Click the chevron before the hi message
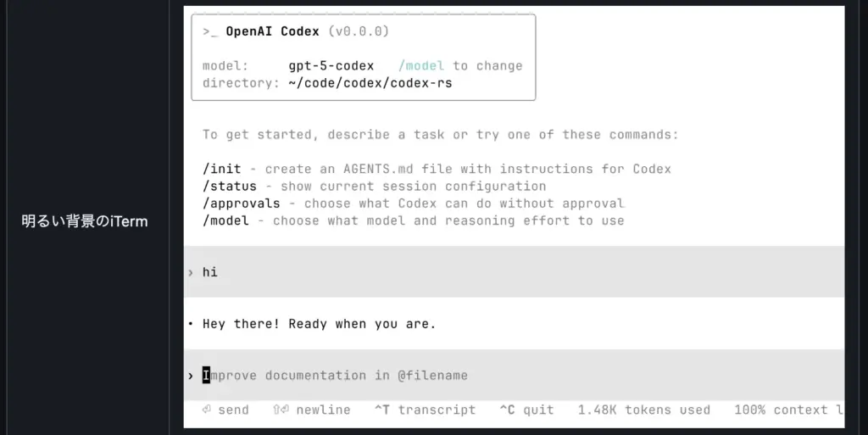868x435 pixels. 191,272
